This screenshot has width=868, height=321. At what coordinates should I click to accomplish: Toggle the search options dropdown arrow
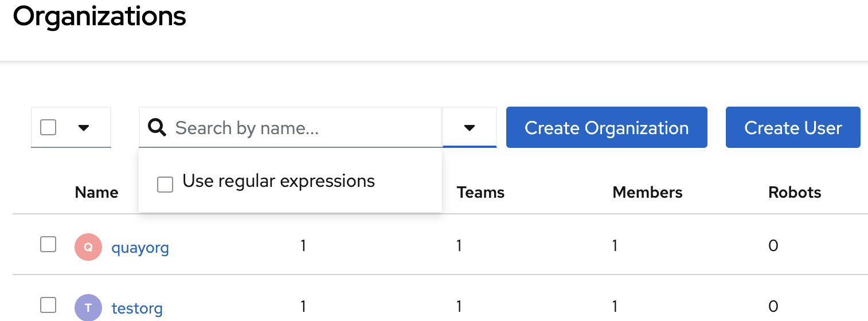coord(470,127)
